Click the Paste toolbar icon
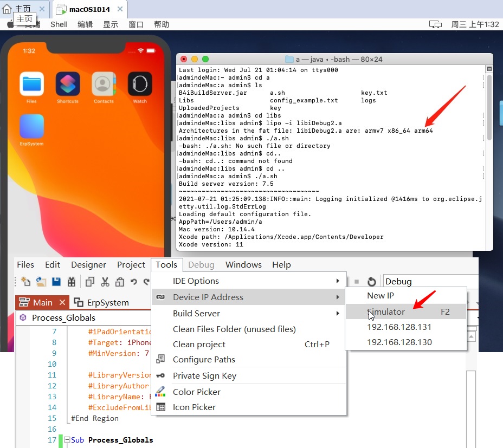This screenshot has height=448, width=503. (120, 282)
